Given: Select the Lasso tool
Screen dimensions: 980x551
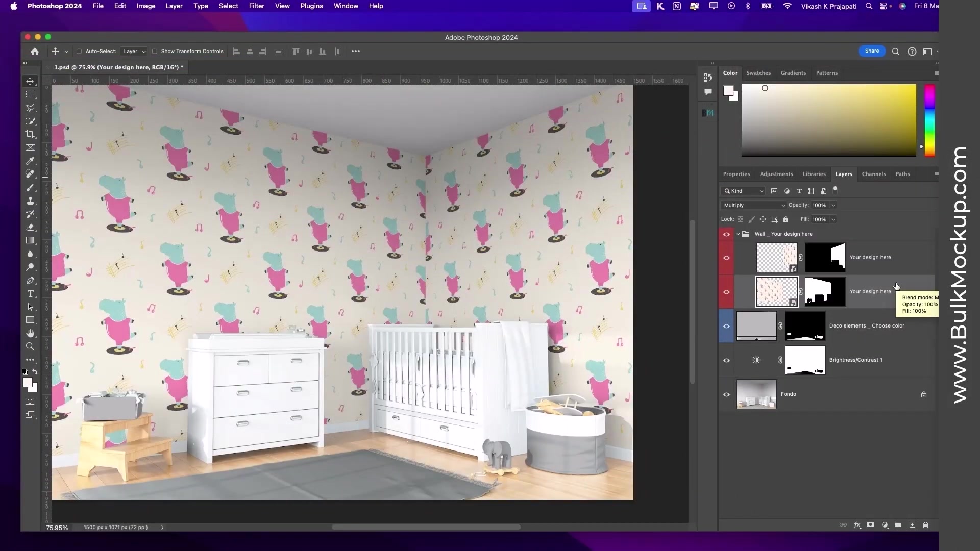Looking at the screenshot, I should coord(31,108).
